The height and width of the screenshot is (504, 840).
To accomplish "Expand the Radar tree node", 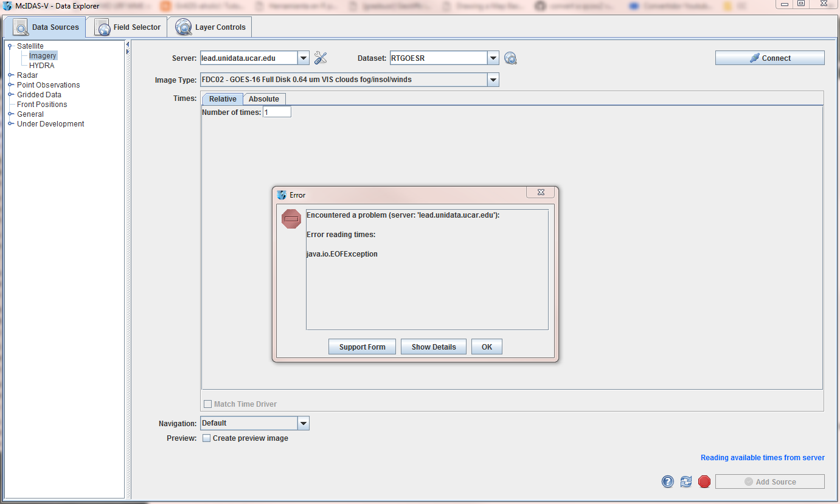I will tap(10, 75).
